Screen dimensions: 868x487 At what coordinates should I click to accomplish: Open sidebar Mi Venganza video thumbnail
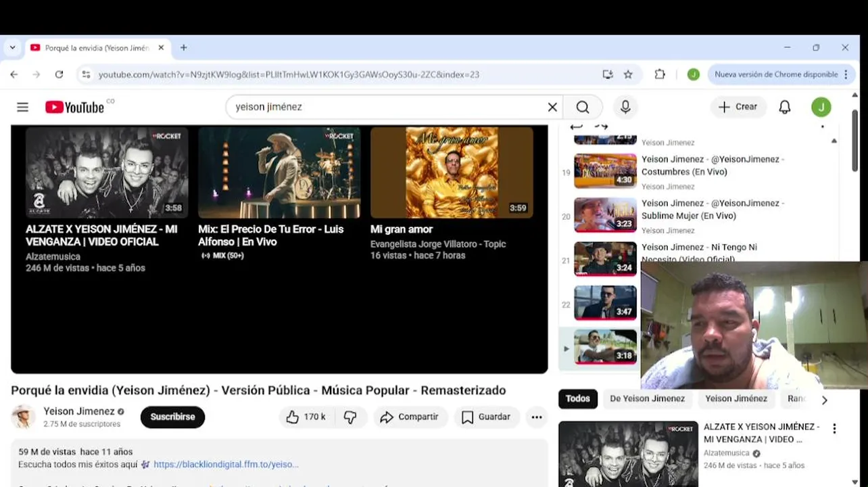[x=628, y=454]
